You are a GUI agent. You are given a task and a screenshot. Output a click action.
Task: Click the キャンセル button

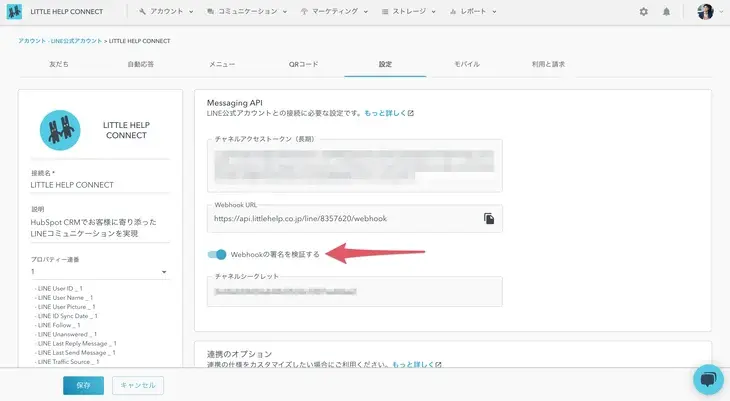click(x=137, y=385)
